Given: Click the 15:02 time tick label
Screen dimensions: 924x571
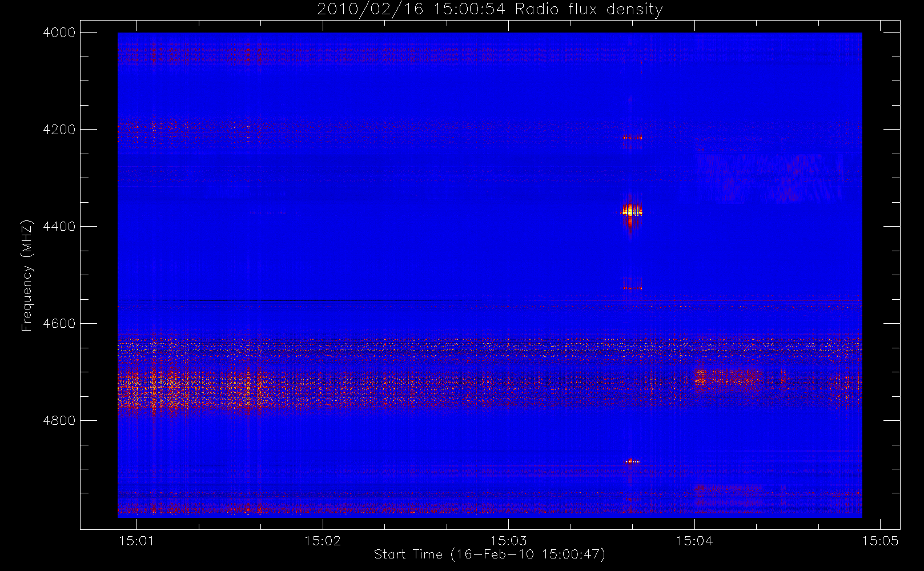Looking at the screenshot, I should [323, 541].
